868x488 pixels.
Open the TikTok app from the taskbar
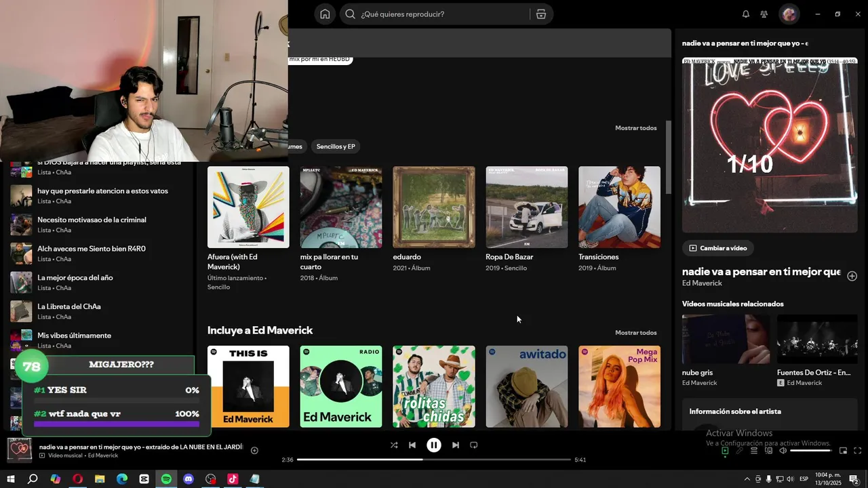pyautogui.click(x=233, y=479)
